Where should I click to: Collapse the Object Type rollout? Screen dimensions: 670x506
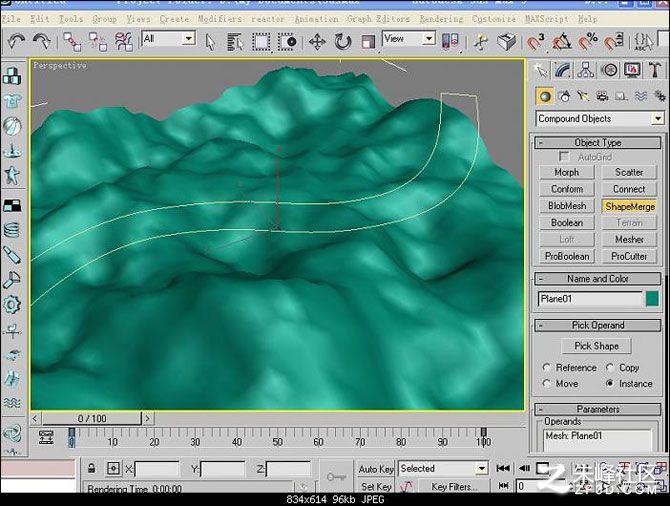[x=598, y=143]
